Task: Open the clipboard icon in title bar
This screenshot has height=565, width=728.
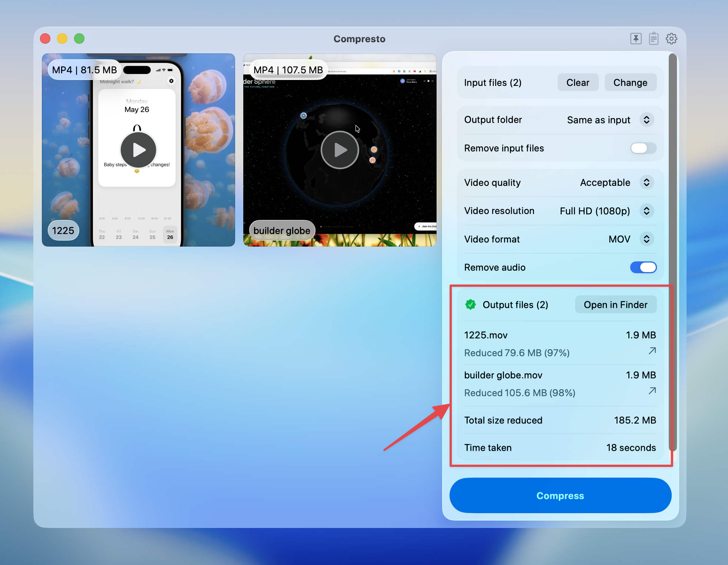Action: point(654,39)
